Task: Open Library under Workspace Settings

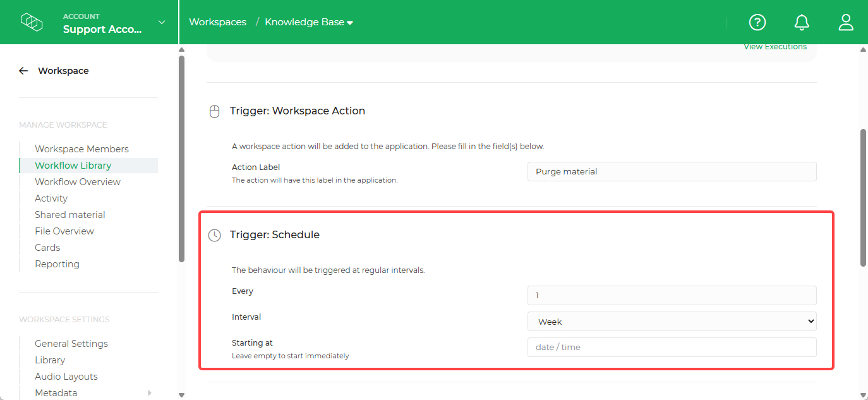Action: [x=50, y=360]
